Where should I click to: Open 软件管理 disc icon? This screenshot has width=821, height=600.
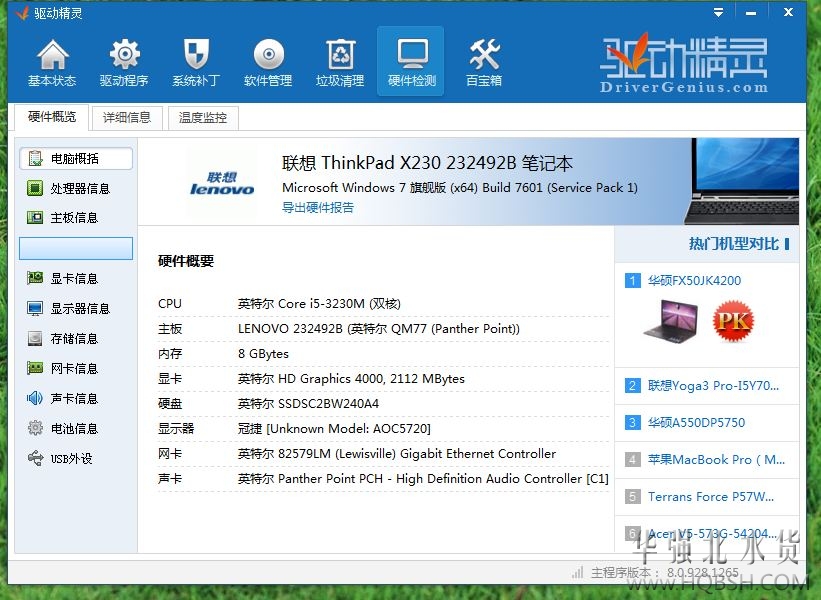click(x=268, y=63)
